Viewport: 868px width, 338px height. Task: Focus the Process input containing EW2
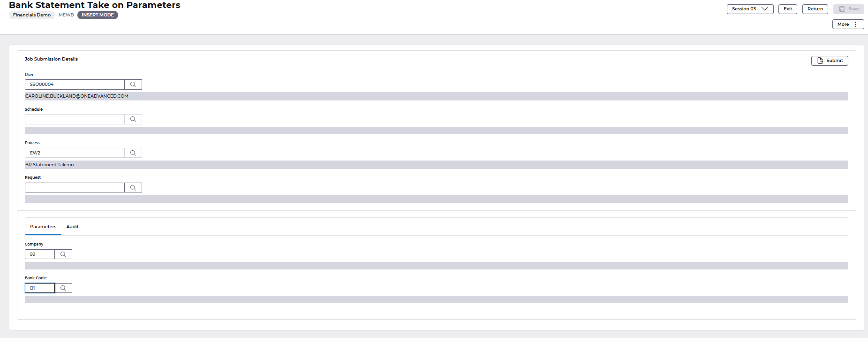[x=75, y=153]
